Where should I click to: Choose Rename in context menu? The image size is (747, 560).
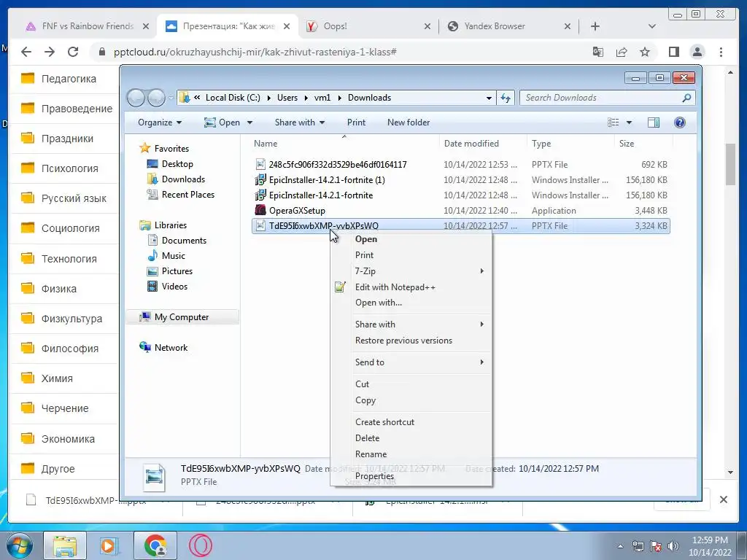click(411, 454)
